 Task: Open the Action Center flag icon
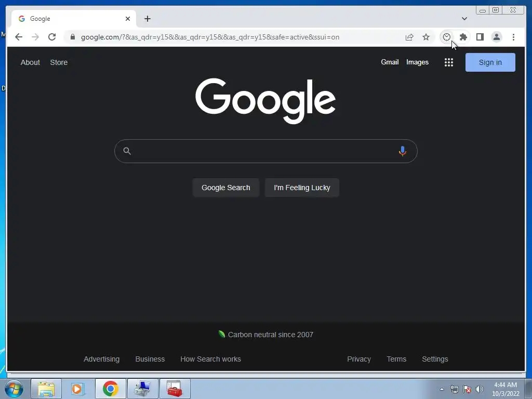pos(467,389)
